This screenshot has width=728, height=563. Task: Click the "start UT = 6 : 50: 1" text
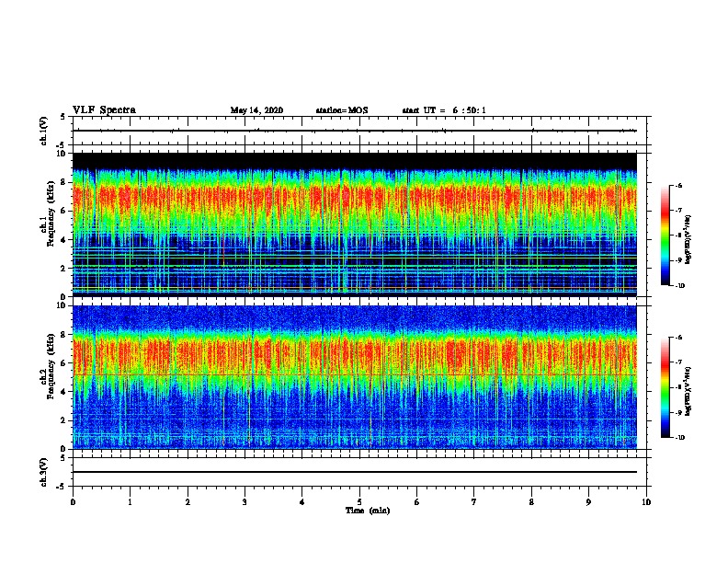tap(444, 110)
